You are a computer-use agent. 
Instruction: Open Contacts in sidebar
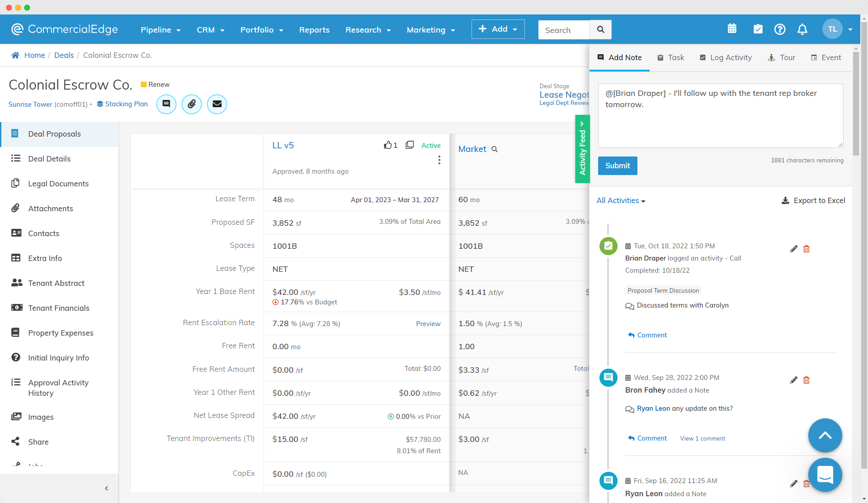pos(59,233)
